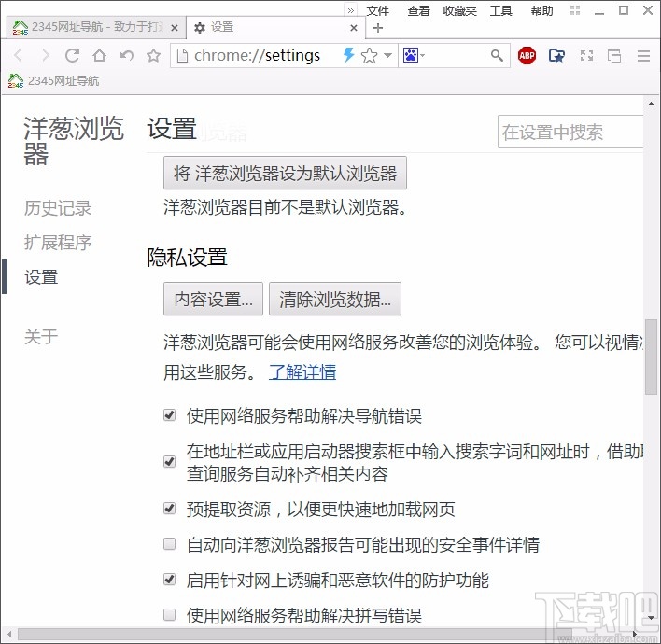Click the magnifier search icon

497,55
